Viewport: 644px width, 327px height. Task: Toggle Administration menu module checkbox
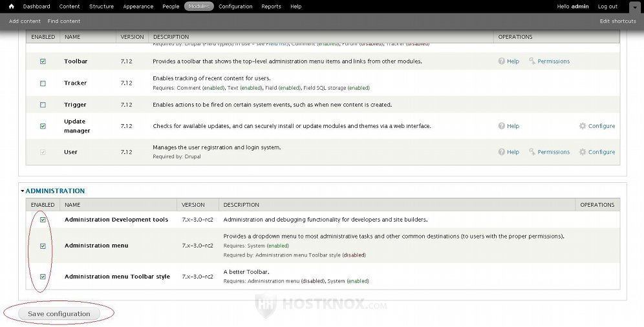(x=43, y=246)
